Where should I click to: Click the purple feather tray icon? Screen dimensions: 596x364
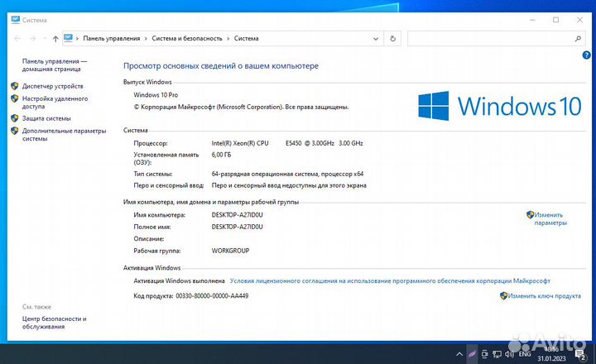point(472,354)
